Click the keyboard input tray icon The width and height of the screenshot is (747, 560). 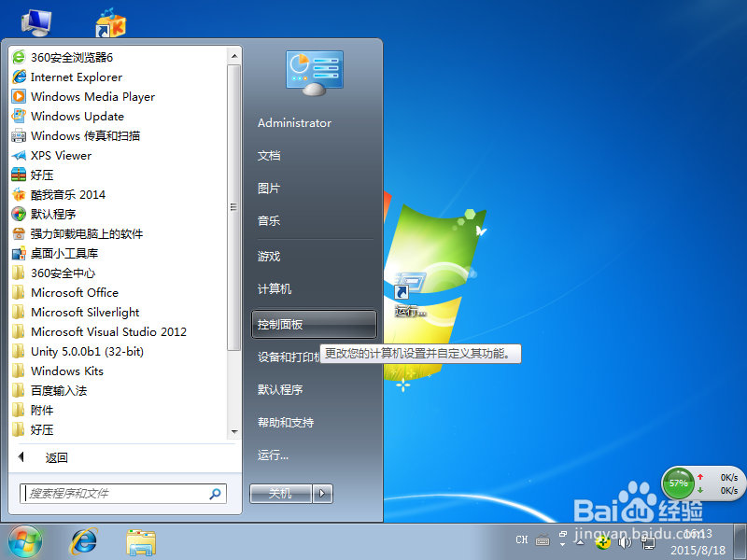pos(543,540)
